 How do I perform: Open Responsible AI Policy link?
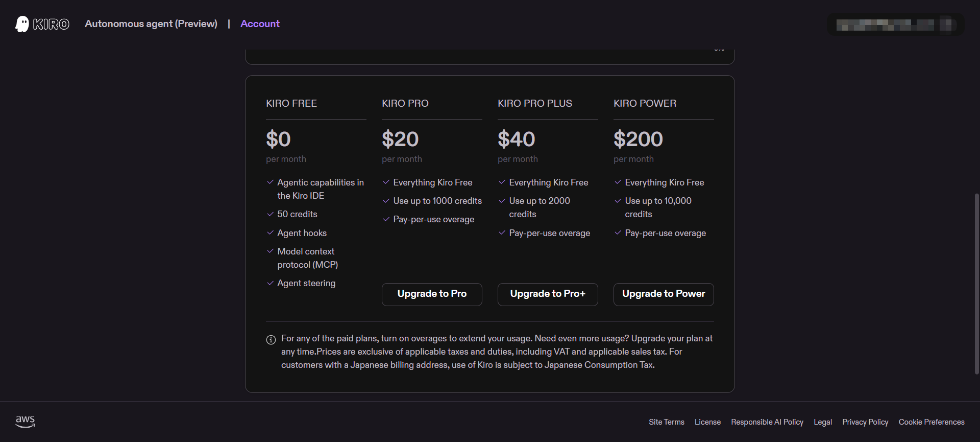[x=767, y=422]
